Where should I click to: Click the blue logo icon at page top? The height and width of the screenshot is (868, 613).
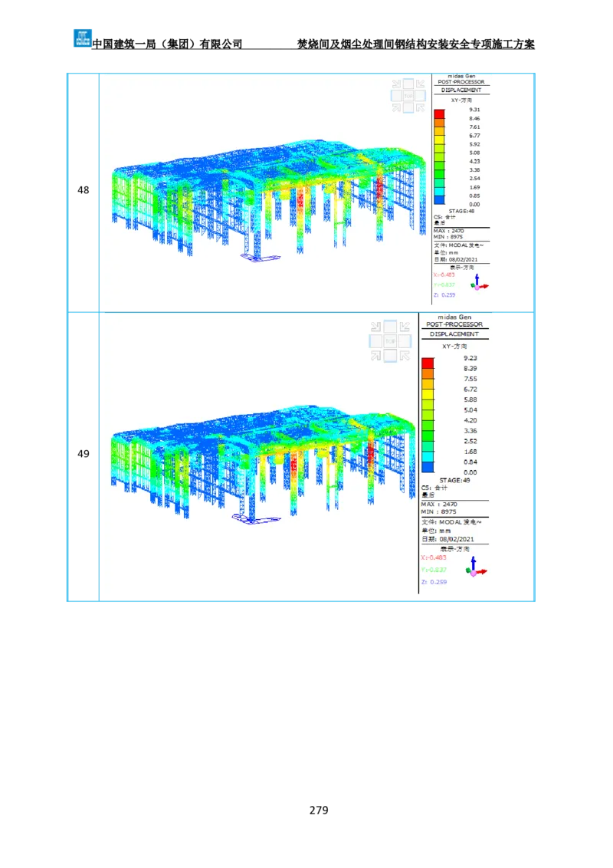[82, 36]
